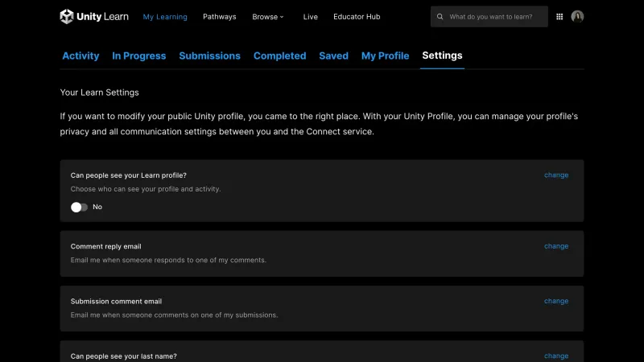Click the search magnifier icon

(440, 17)
